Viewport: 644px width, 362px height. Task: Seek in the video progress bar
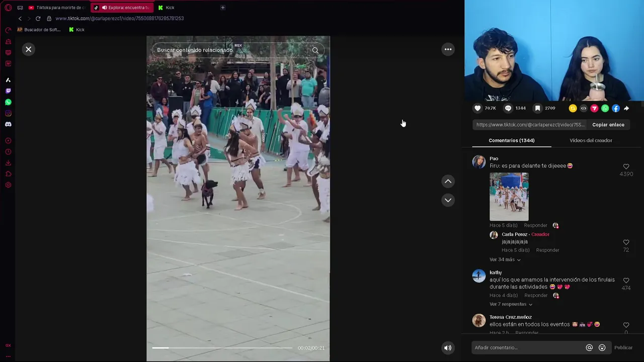pos(222,348)
